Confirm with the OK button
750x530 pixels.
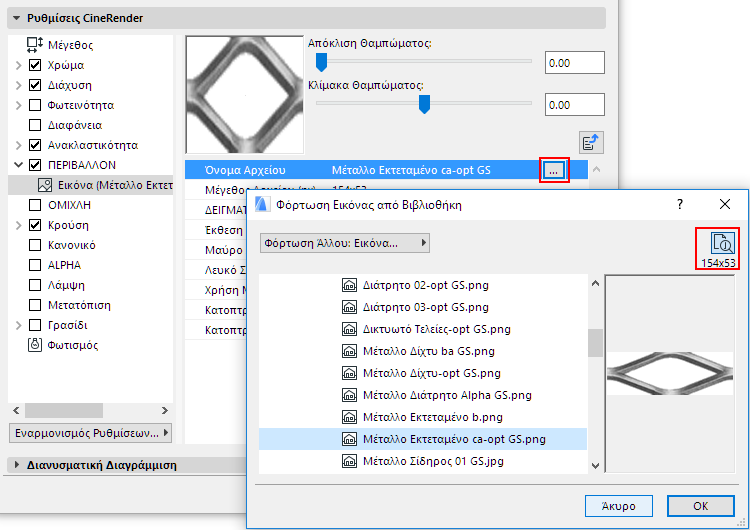pyautogui.click(x=701, y=506)
